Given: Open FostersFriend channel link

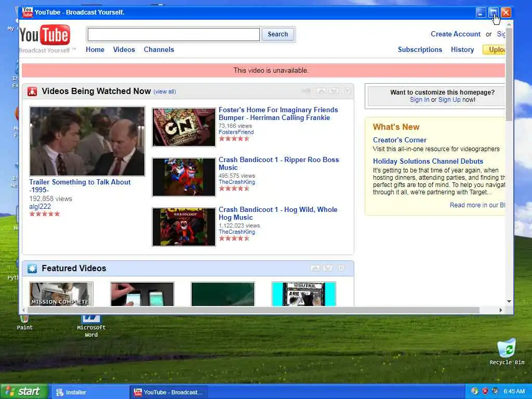Looking at the screenshot, I should pos(236,132).
